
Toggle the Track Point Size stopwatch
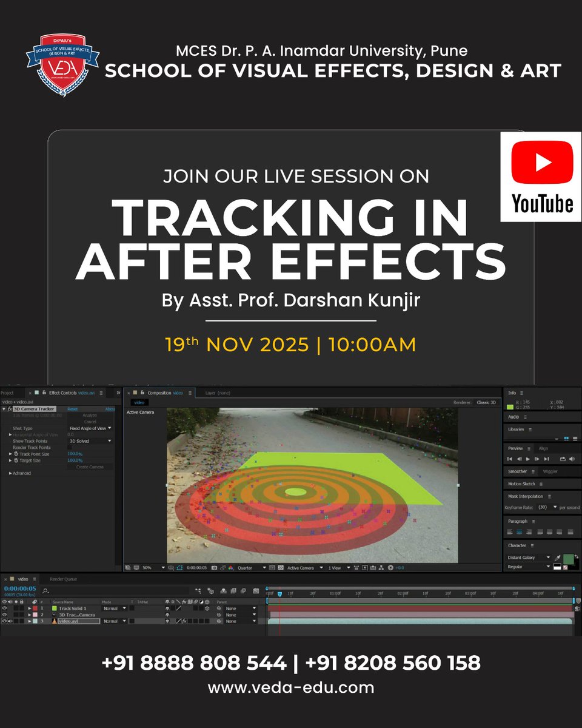click(x=16, y=454)
